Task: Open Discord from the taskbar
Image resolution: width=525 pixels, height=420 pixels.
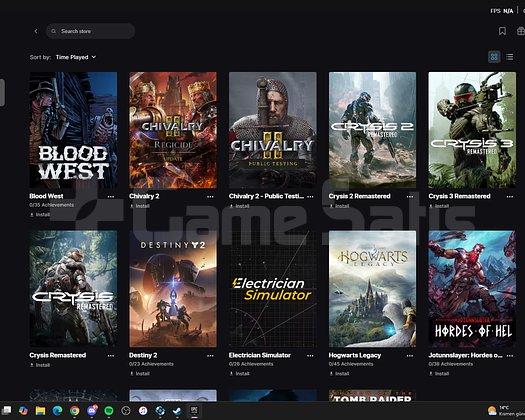Action: click(92, 410)
